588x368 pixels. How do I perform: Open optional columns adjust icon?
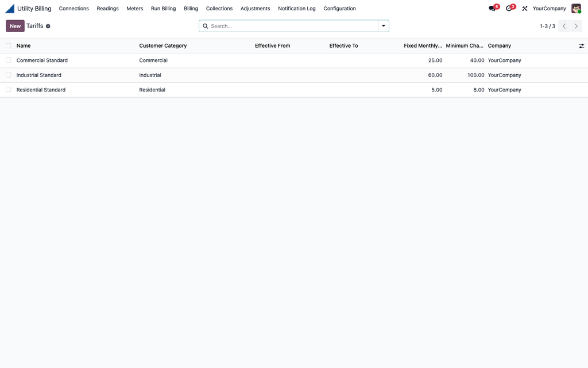tap(581, 46)
